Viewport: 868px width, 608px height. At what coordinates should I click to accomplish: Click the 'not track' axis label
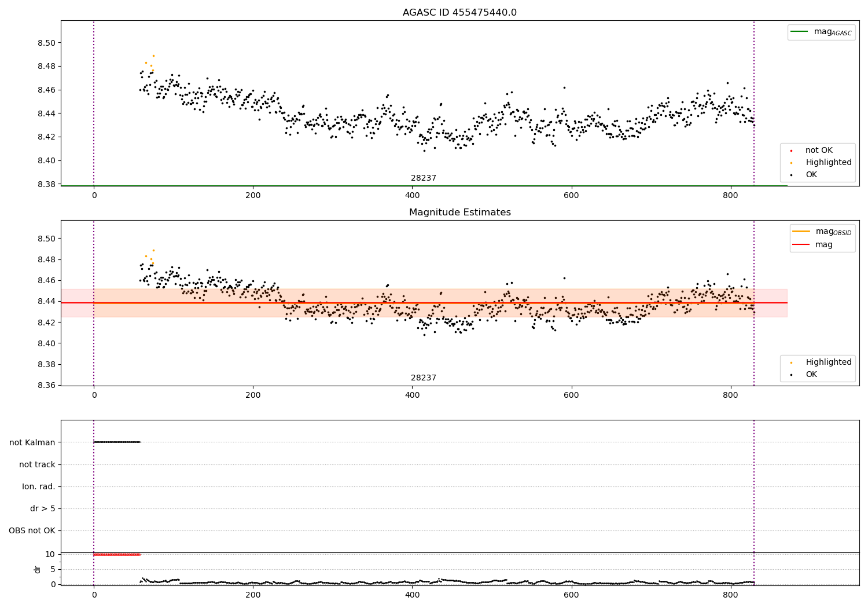37,465
